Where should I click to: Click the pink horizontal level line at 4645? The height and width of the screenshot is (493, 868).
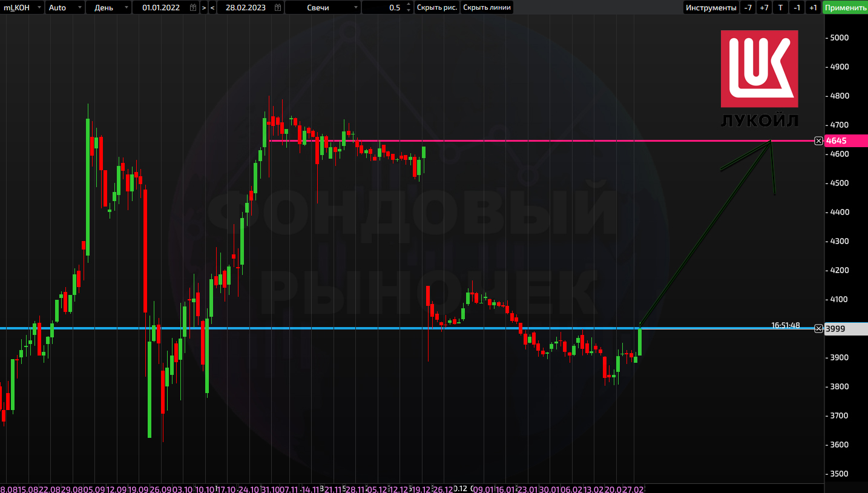pyautogui.click(x=545, y=141)
